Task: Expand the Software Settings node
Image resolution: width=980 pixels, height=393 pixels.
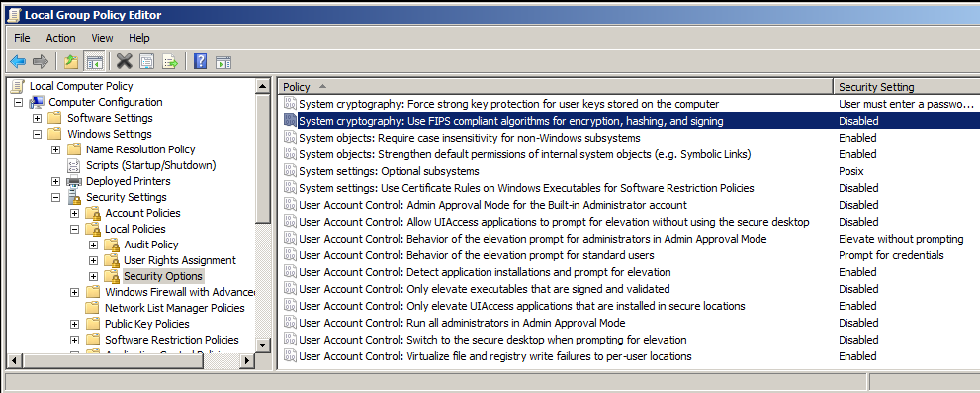Action: (x=37, y=118)
